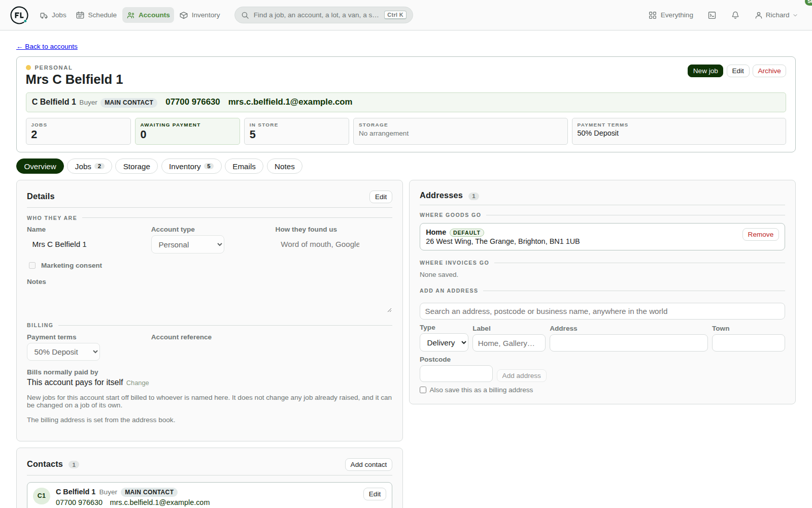Click the FL logo icon

pyautogui.click(x=19, y=15)
